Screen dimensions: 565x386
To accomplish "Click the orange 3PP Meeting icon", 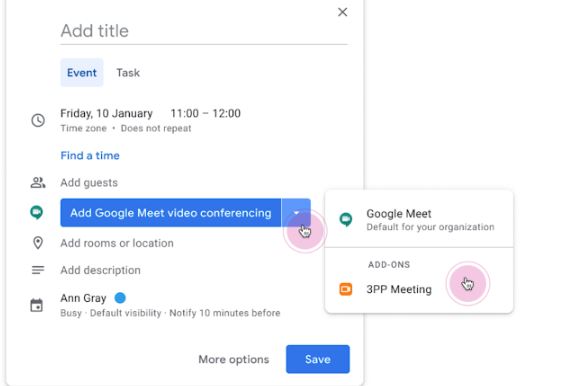I will [346, 289].
